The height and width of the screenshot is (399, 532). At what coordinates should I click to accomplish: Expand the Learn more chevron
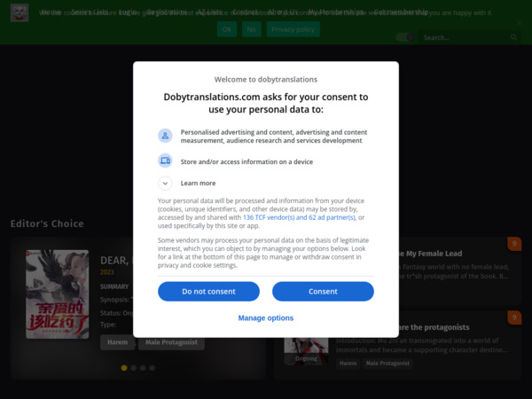tap(165, 184)
